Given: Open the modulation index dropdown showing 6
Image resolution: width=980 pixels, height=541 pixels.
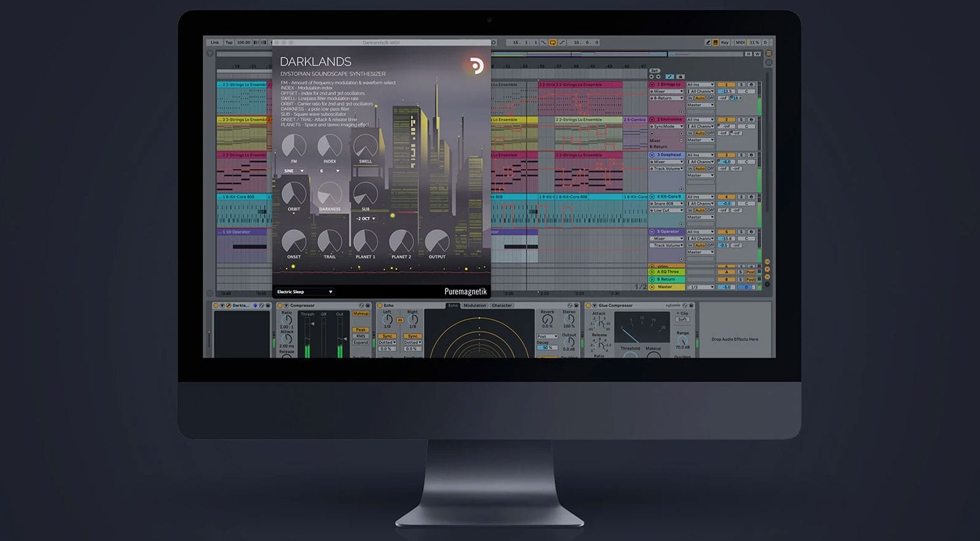Looking at the screenshot, I should pyautogui.click(x=330, y=171).
